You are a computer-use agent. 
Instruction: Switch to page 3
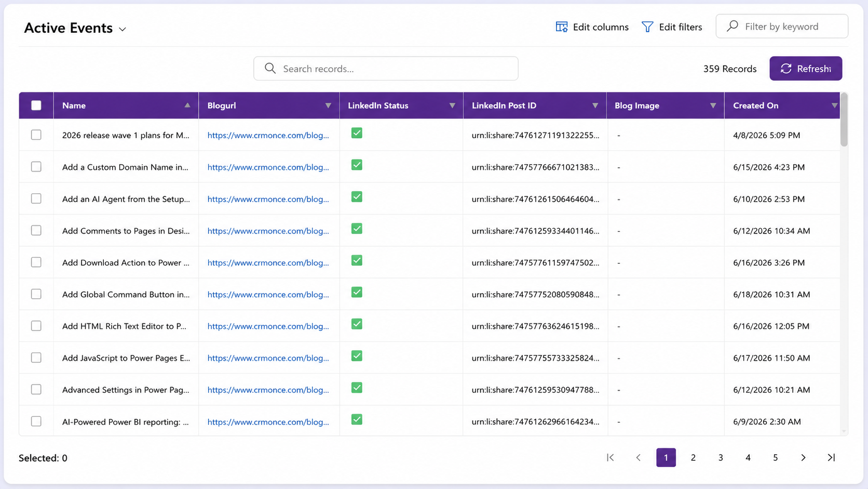coord(721,457)
